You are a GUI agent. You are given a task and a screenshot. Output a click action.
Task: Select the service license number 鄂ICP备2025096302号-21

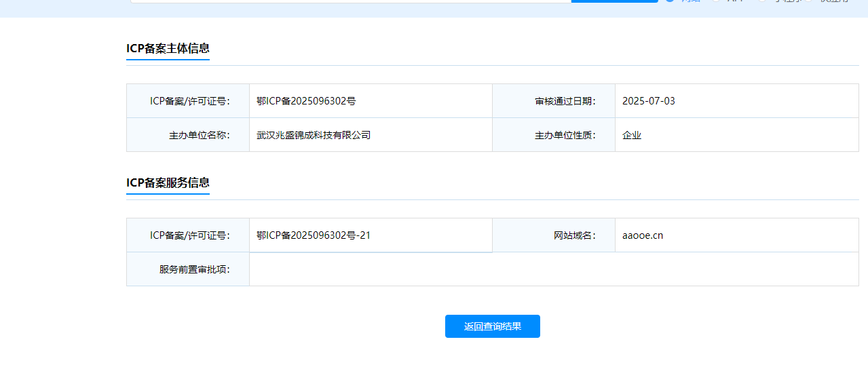[x=314, y=235]
